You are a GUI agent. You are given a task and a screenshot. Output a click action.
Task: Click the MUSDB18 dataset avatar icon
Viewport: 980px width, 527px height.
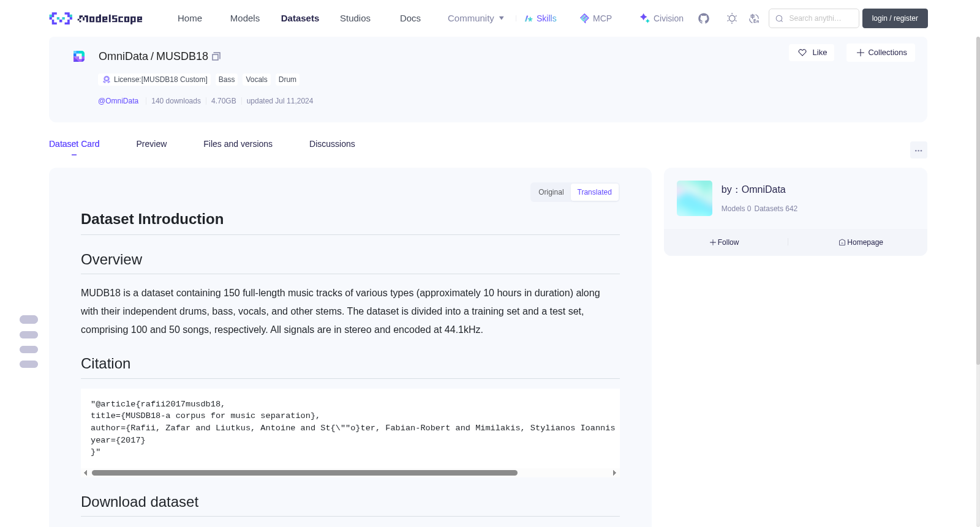pyautogui.click(x=79, y=56)
